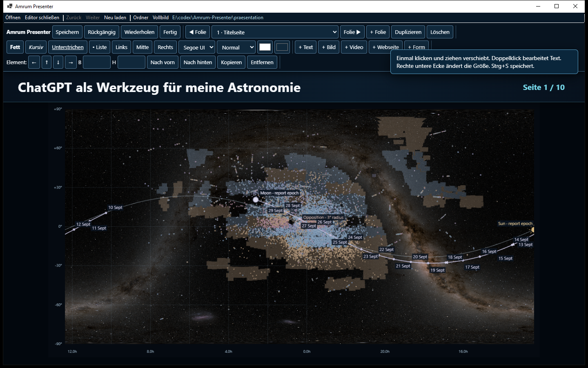This screenshot has width=588, height=368.
Task: Move element right with the right arrow button
Action: point(71,63)
